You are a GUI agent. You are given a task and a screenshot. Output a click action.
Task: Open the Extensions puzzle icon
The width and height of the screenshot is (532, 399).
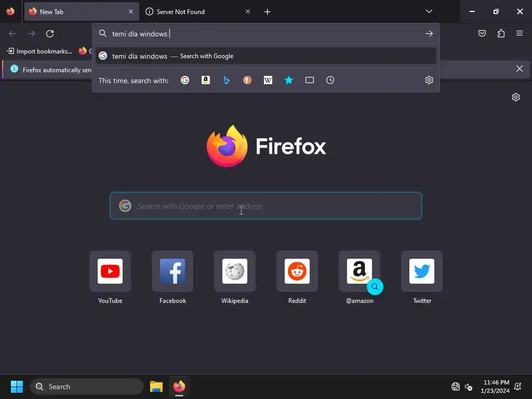(x=501, y=33)
